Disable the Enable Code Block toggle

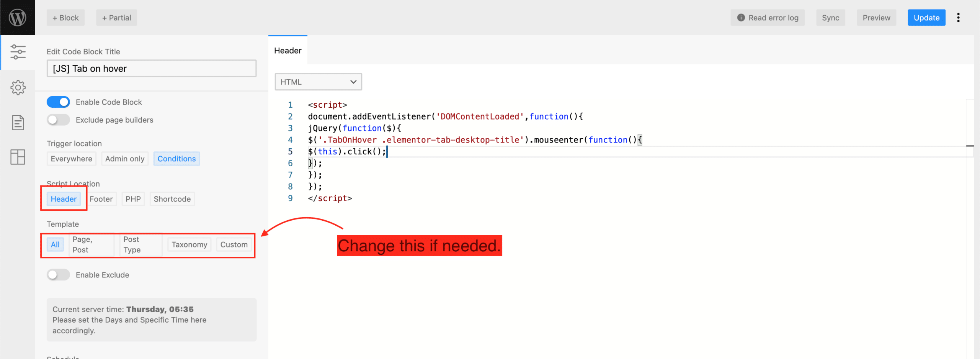(x=58, y=102)
